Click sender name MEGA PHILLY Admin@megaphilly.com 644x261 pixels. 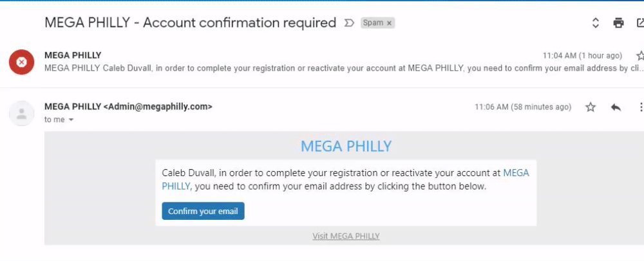point(128,107)
